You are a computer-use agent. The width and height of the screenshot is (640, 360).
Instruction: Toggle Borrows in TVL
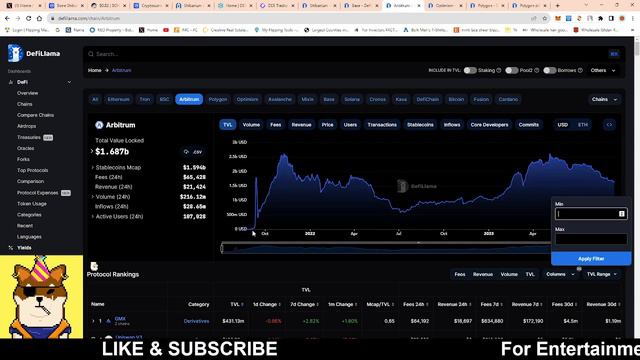(x=549, y=70)
